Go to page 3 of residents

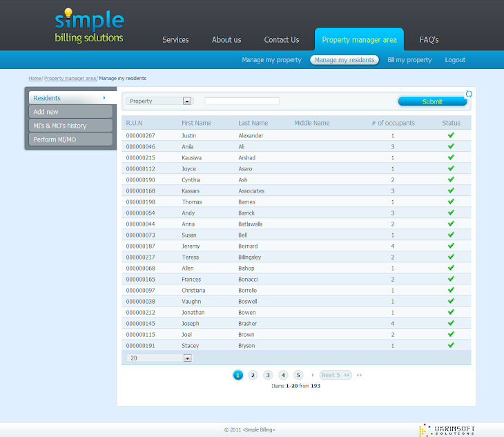268,375
